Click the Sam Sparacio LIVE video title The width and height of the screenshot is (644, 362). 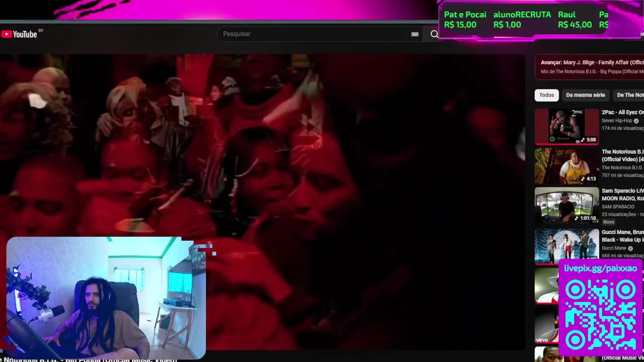pos(622,195)
